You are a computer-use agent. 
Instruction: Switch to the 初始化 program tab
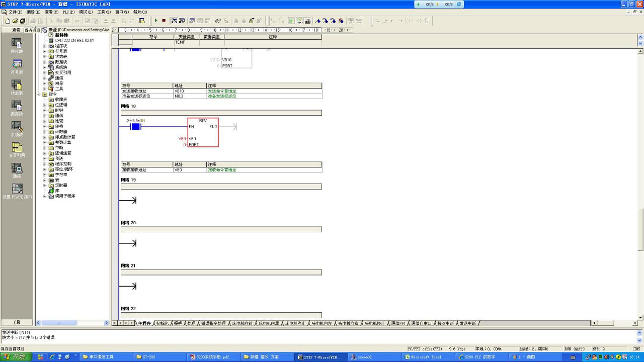point(162,323)
